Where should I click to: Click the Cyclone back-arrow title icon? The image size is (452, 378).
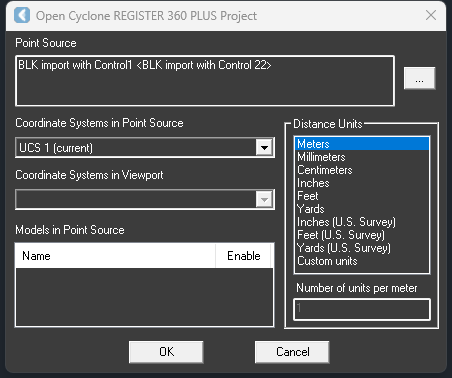pyautogui.click(x=22, y=15)
